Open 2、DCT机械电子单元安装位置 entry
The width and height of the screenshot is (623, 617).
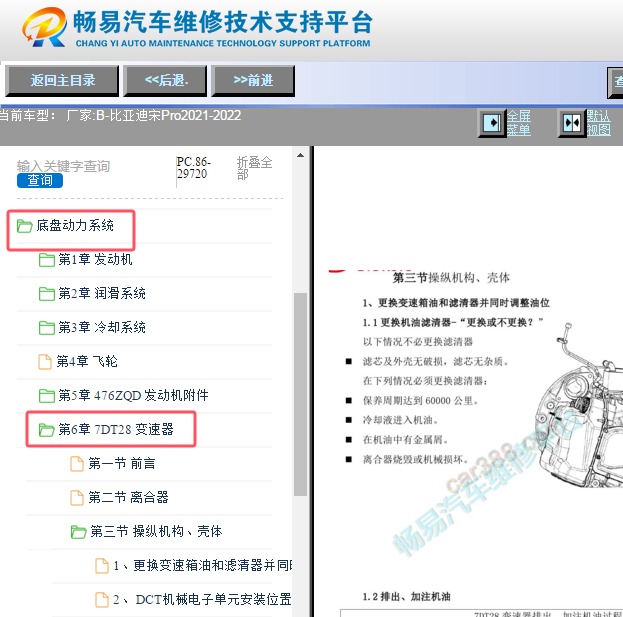click(202, 599)
